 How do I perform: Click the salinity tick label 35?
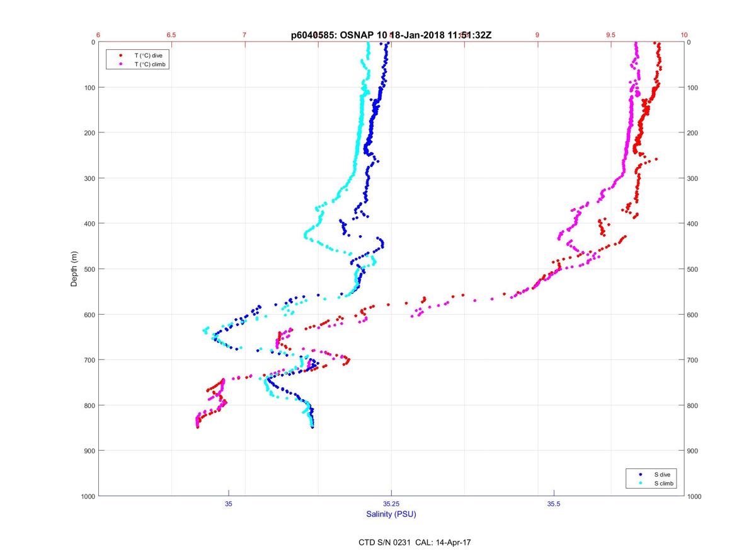(x=229, y=504)
